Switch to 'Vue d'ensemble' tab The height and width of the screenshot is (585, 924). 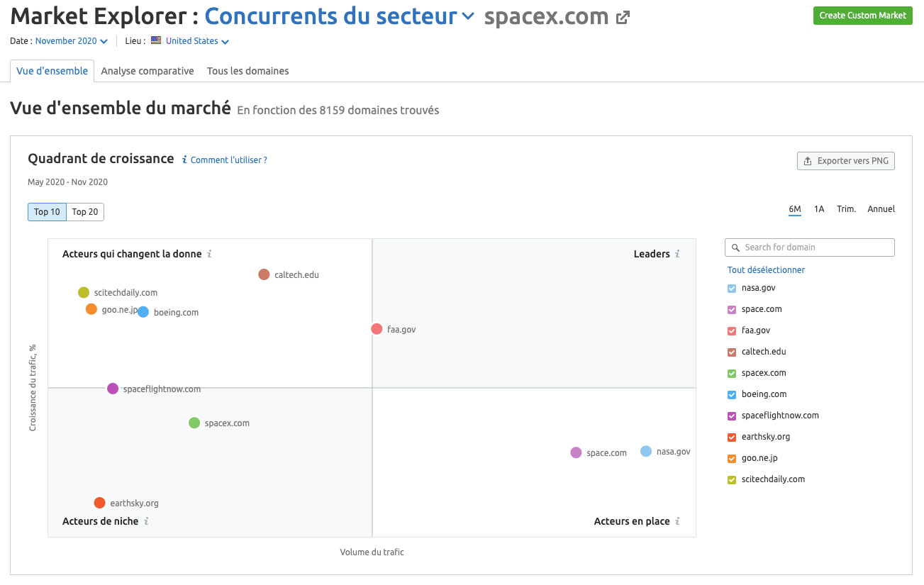52,71
